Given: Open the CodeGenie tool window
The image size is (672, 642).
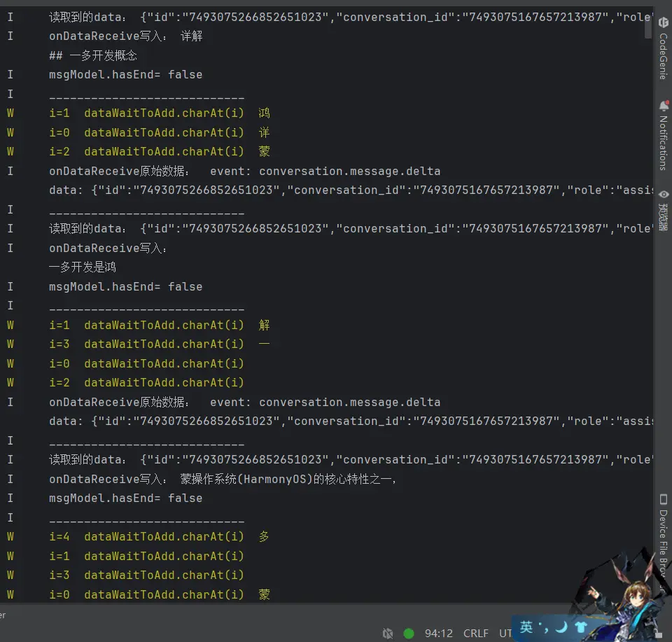Looking at the screenshot, I should (x=662, y=49).
